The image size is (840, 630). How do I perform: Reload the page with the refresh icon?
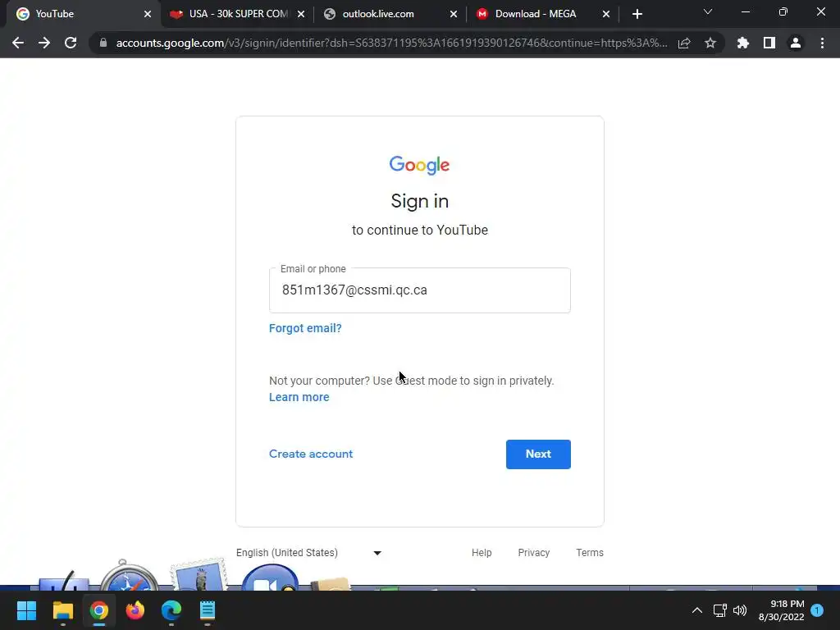point(71,43)
